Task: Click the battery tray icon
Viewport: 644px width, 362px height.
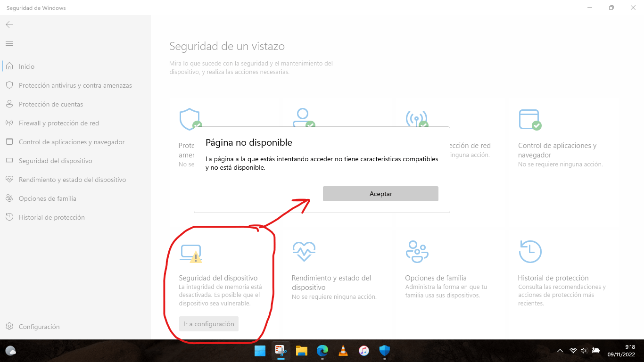Action: click(595, 351)
